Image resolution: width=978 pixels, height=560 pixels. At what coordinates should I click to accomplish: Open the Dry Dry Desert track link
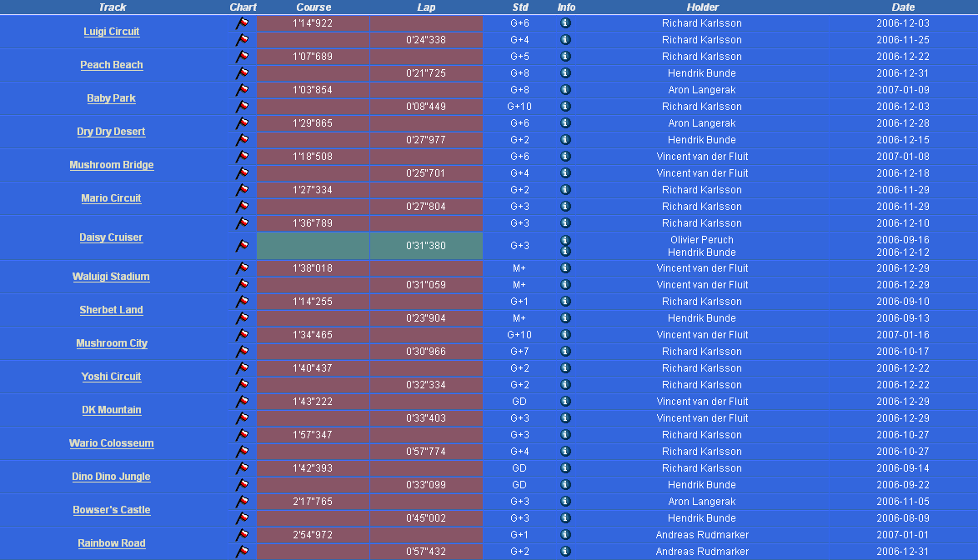tap(111, 132)
